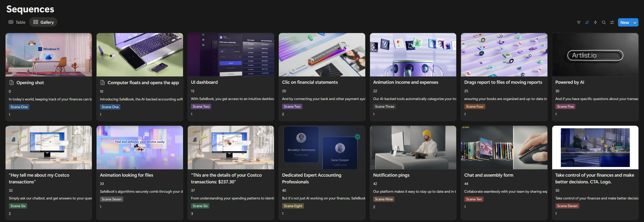Open the sort options icon

click(587, 22)
